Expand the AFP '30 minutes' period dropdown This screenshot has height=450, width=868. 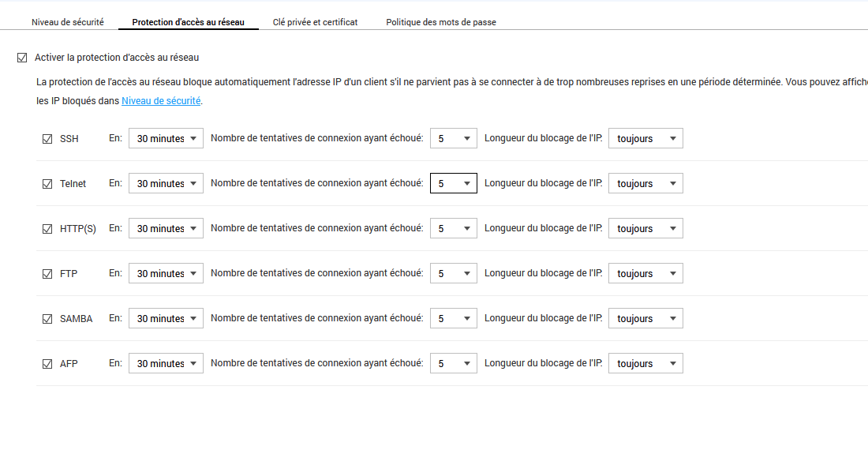(166, 364)
